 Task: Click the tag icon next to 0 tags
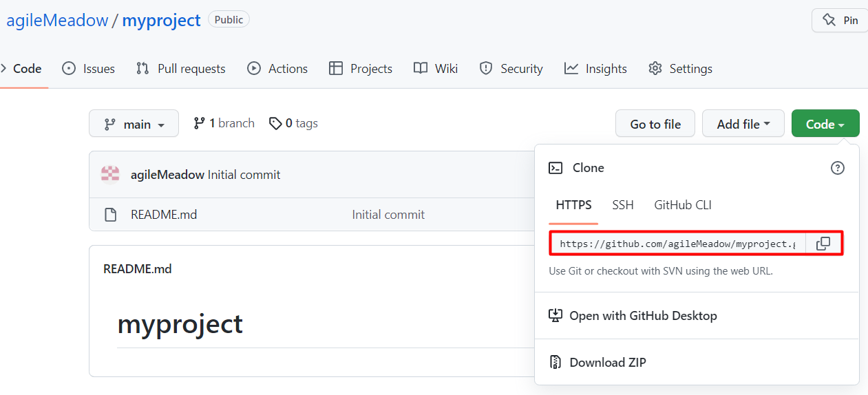click(275, 123)
